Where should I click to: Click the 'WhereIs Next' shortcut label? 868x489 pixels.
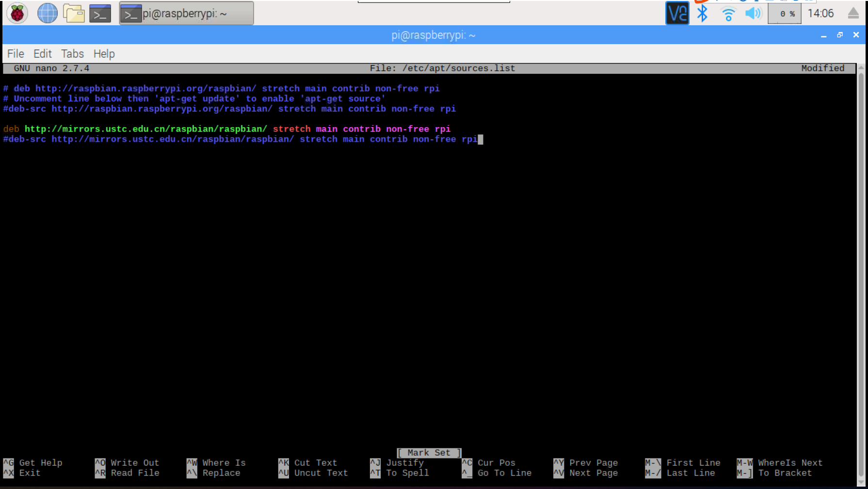[x=790, y=463]
